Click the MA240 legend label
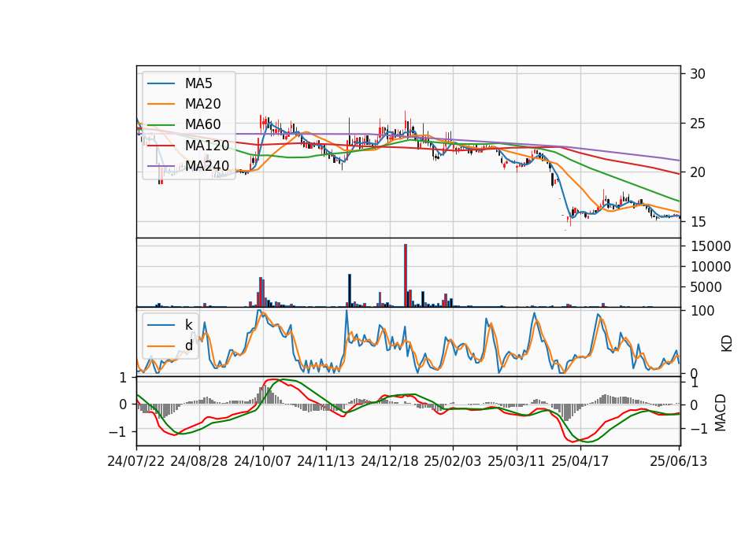The width and height of the screenshot is (756, 543). 207,166
